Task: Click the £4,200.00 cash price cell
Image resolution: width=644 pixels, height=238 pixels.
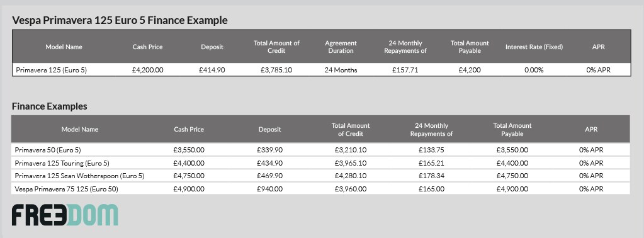Action: pos(147,70)
